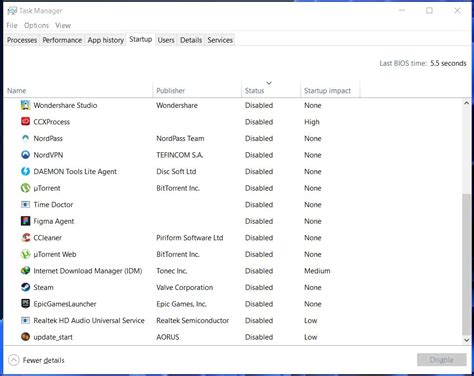This screenshot has width=474, height=376.
Task: Click the Figma Agent icon
Action: [x=25, y=221]
